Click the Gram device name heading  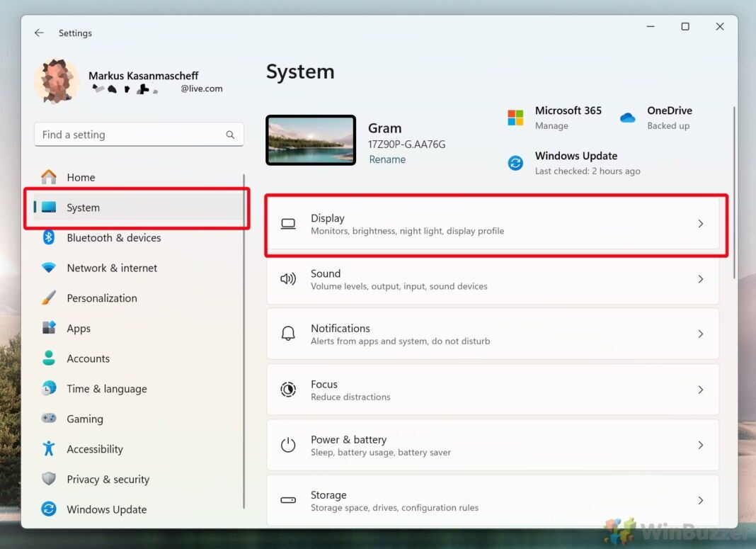[x=385, y=128]
